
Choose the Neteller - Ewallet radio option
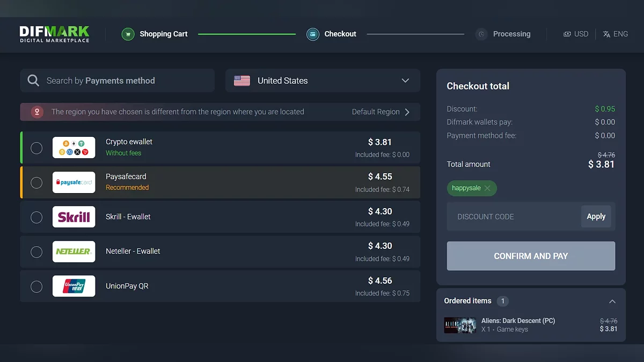[36, 252]
